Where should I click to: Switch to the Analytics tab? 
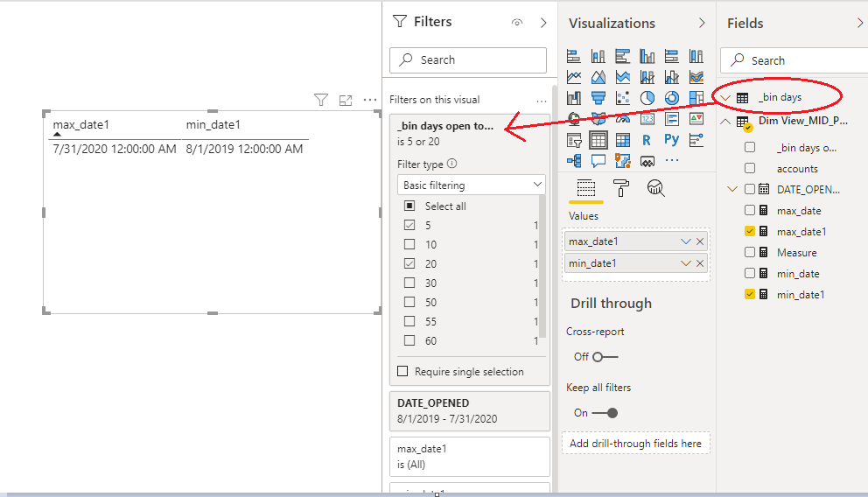(655, 188)
